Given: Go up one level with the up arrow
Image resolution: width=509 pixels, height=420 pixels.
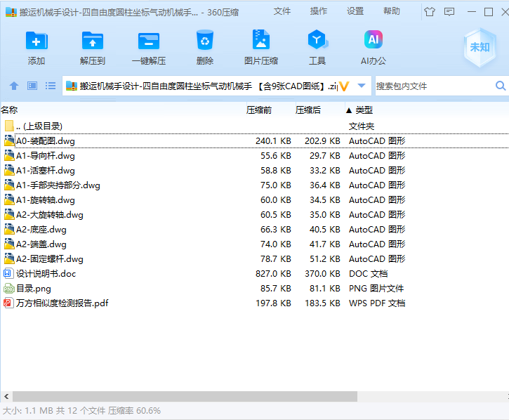Looking at the screenshot, I should [14, 86].
